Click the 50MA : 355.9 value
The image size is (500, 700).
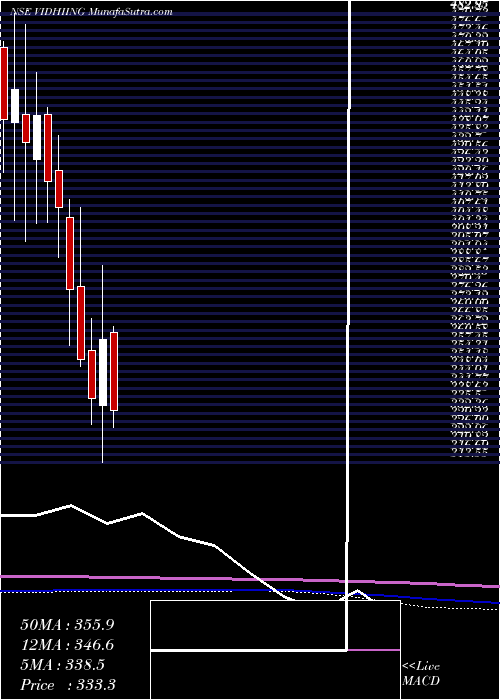point(67,624)
